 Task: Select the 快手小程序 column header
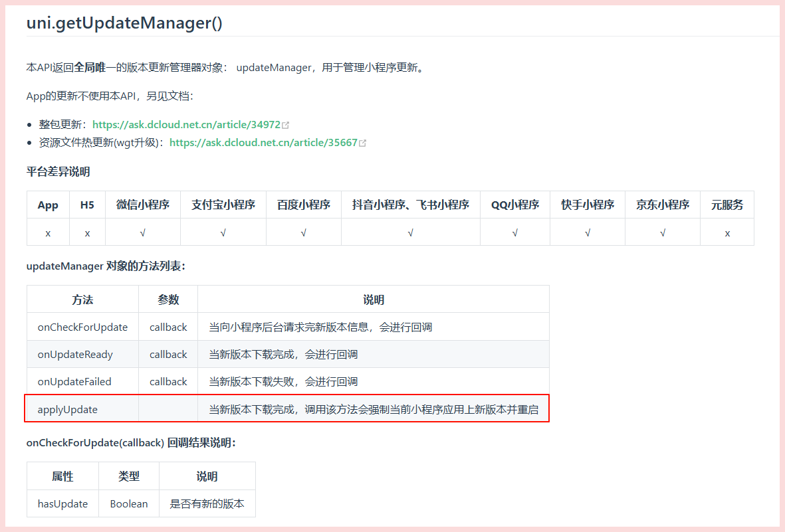tap(588, 205)
